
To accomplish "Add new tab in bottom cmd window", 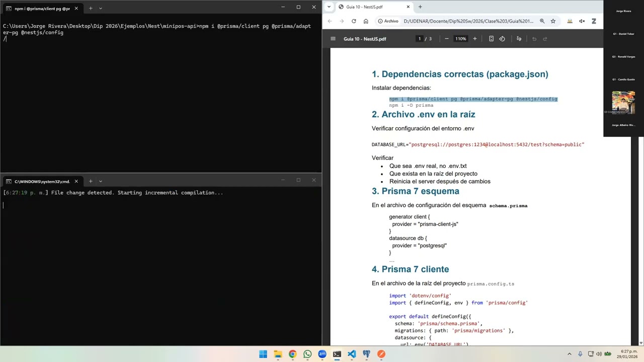I will 91,181.
